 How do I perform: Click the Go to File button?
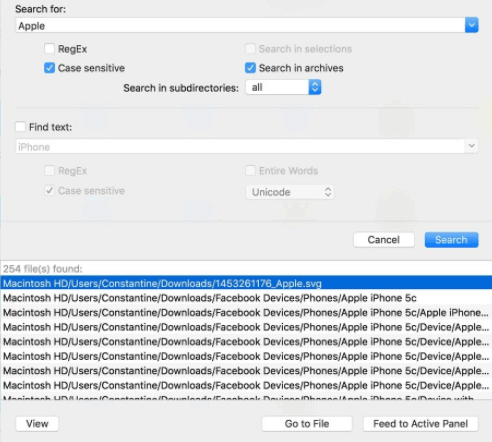pyautogui.click(x=307, y=424)
